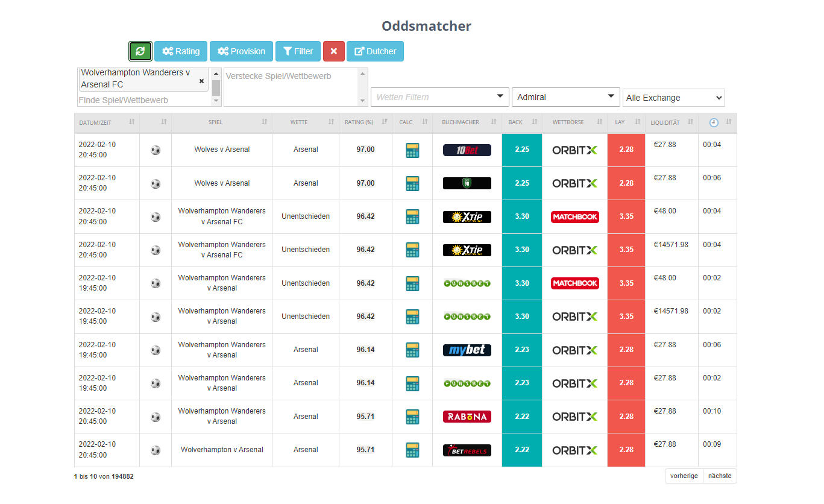Click the 3.35 lay odds in the Xtip Matchbook row
824x504 pixels.
[x=626, y=216]
